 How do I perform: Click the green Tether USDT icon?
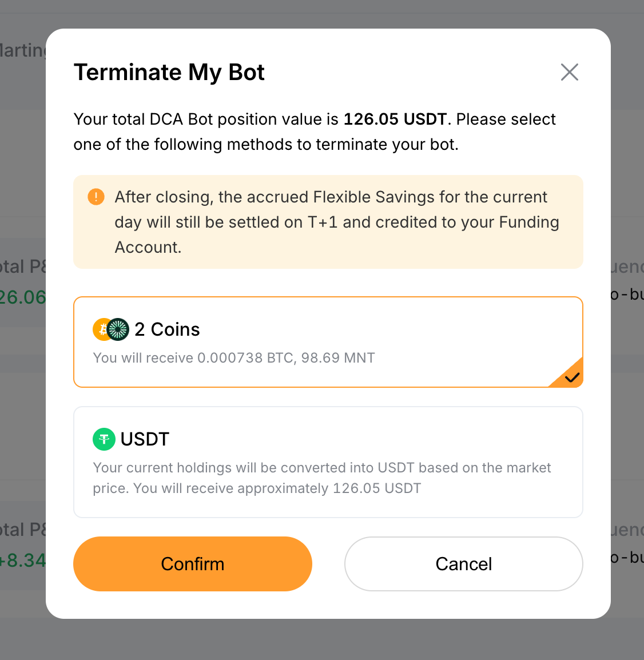coord(104,439)
